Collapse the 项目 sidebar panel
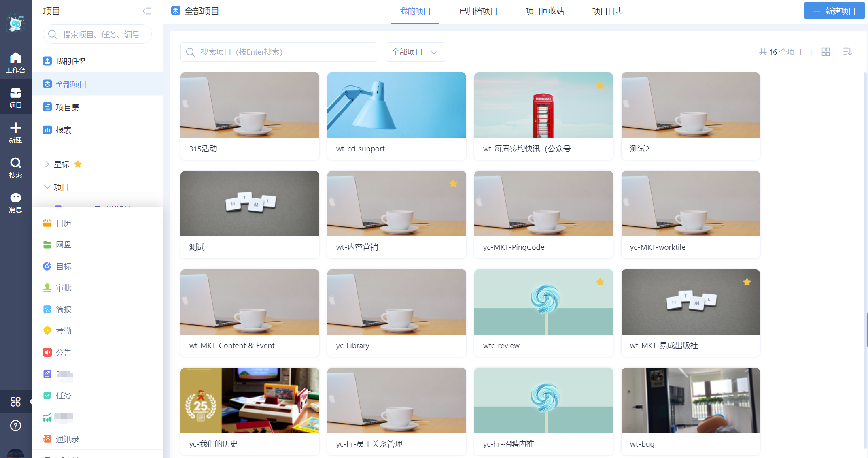 click(147, 11)
